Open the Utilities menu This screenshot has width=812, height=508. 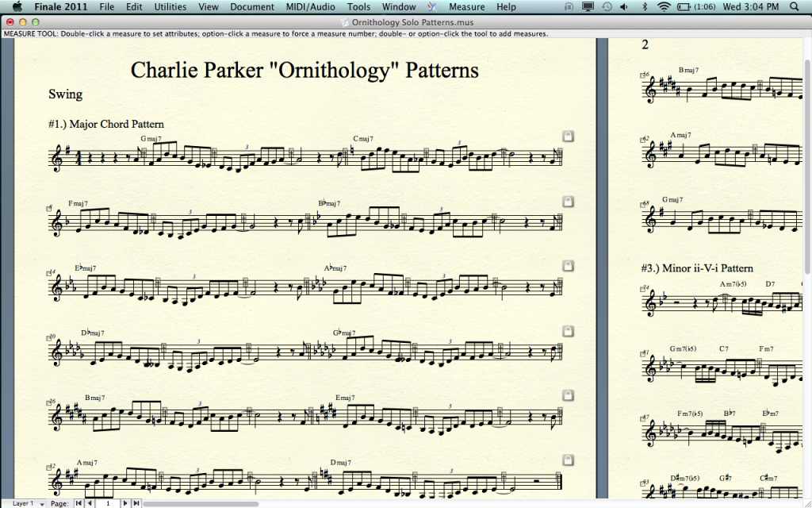[x=170, y=6]
